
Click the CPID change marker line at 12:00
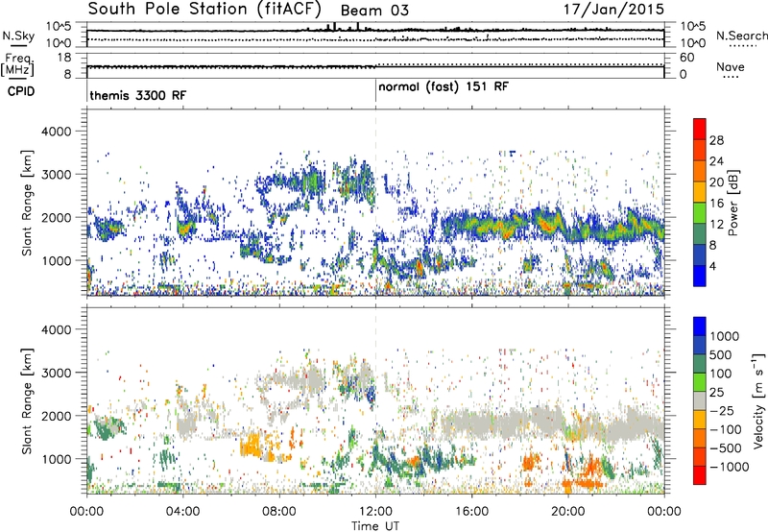[x=375, y=90]
